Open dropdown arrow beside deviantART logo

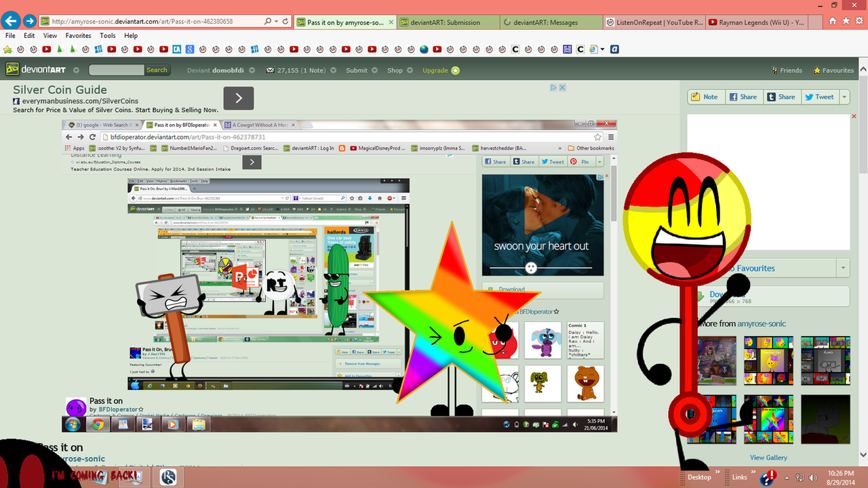[x=76, y=70]
